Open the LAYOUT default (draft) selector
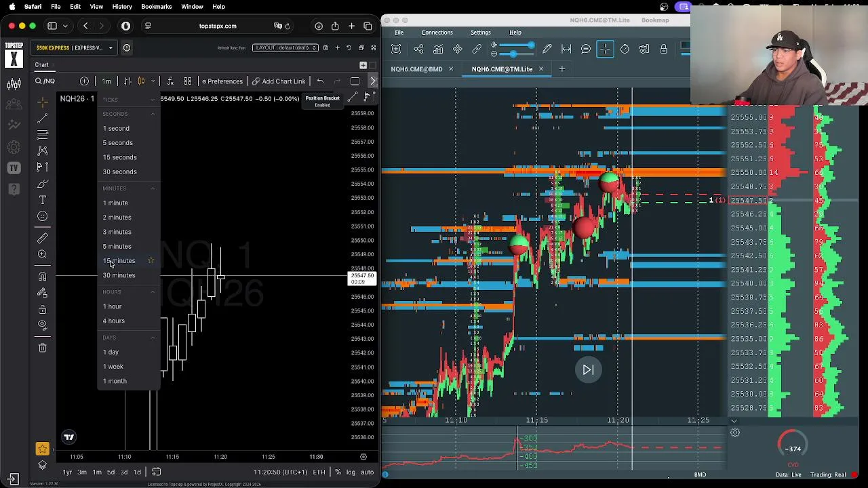This screenshot has height=488, width=868. coord(284,48)
